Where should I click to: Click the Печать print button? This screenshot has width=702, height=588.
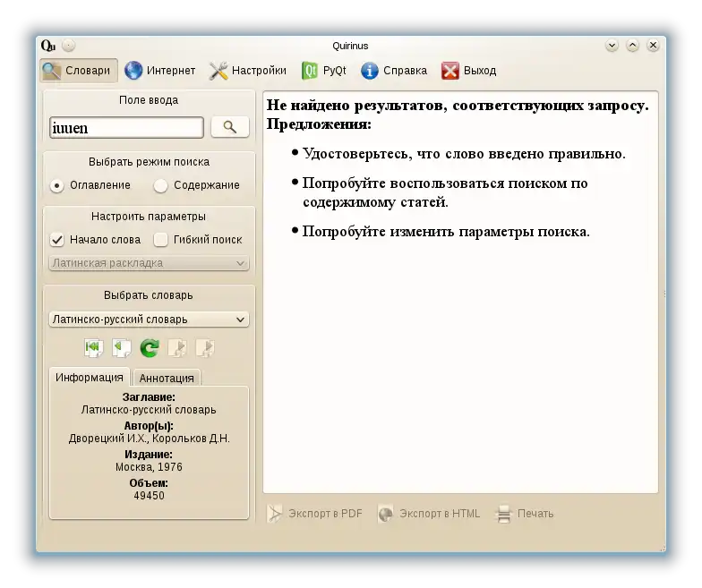[x=525, y=514]
